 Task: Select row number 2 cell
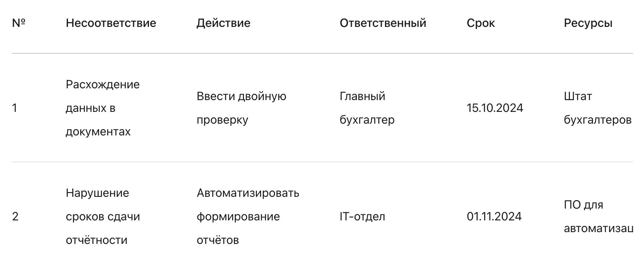(15, 217)
